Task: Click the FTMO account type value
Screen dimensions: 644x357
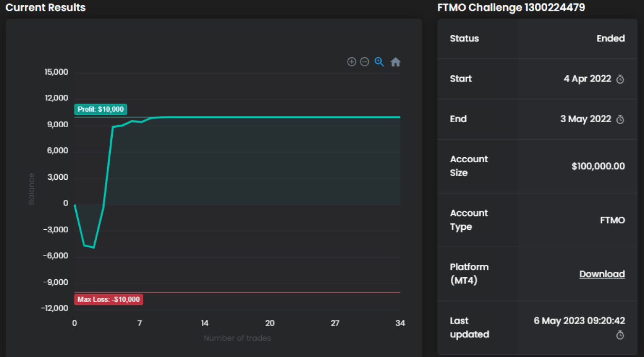Action: (x=612, y=220)
